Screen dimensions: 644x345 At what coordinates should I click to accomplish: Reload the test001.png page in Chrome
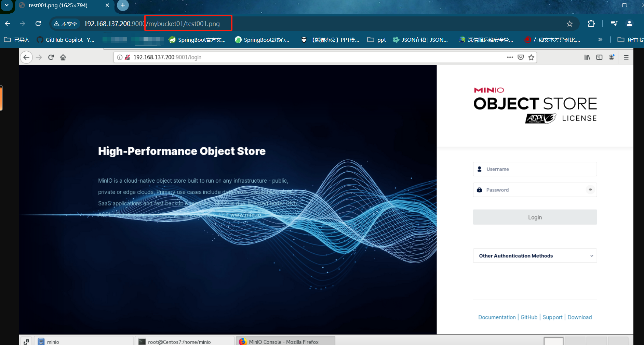(x=38, y=24)
